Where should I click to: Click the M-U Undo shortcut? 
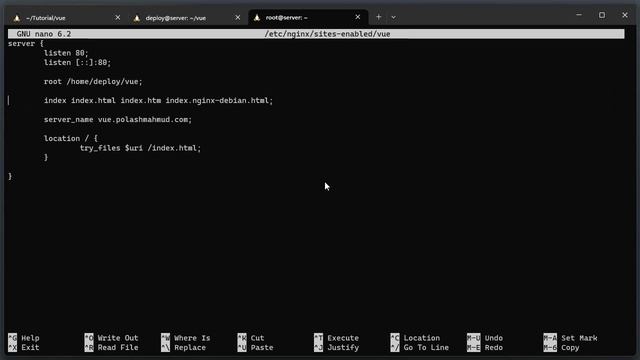(485, 338)
